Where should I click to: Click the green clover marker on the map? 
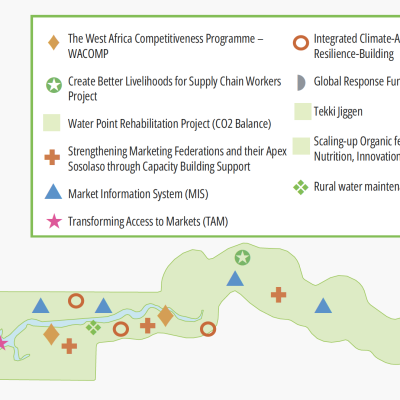point(93,327)
